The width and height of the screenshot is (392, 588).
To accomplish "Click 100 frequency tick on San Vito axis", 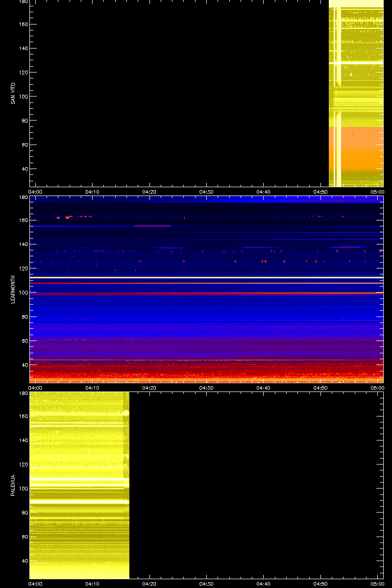I will (23, 97).
